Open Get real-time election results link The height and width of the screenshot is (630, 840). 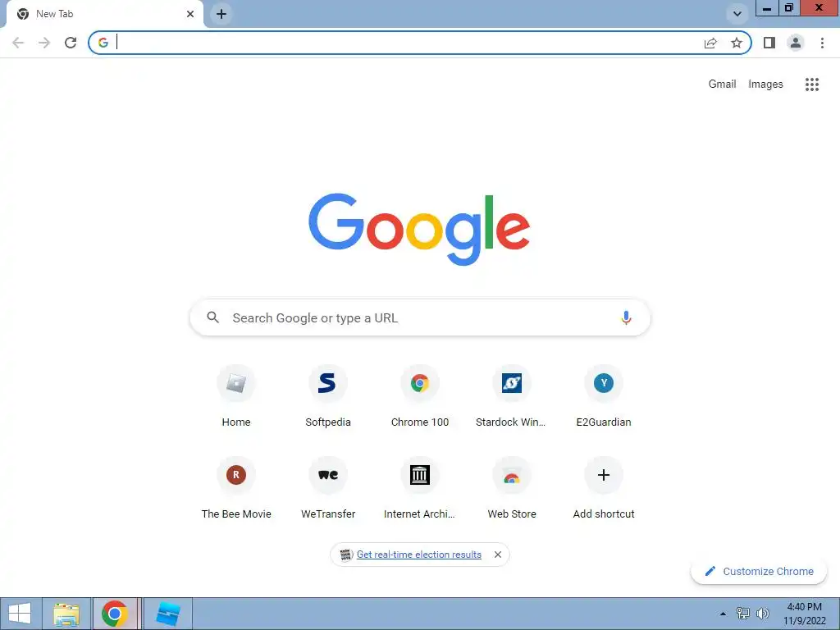click(419, 555)
